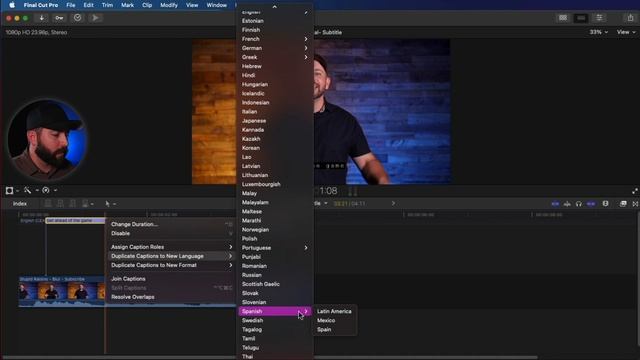Show effects browser icon
The image size is (640, 360).
[623, 204]
